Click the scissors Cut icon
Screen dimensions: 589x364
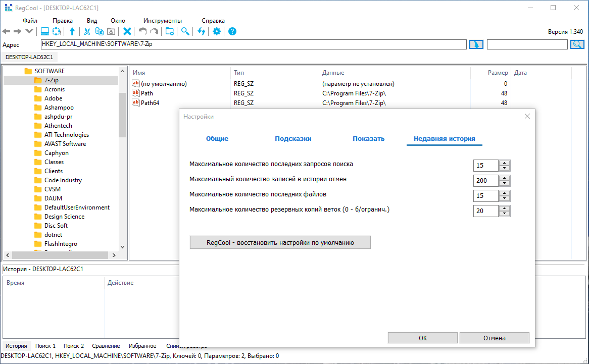[87, 31]
